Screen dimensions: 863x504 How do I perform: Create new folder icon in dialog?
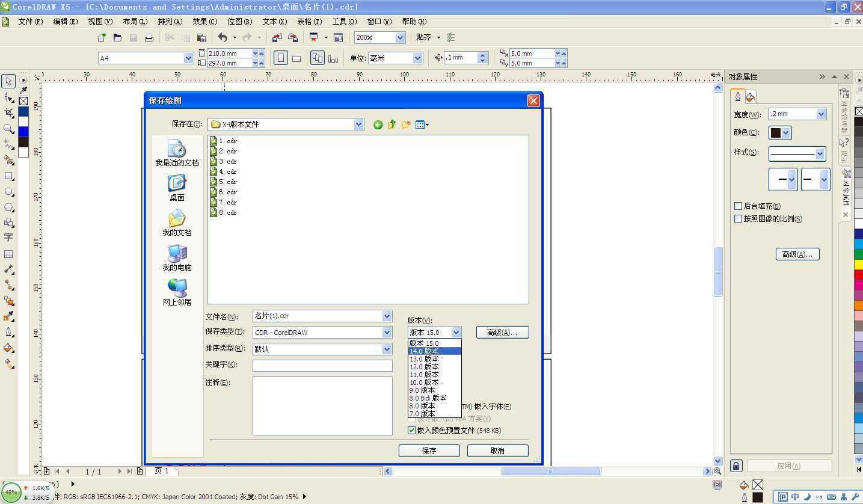[x=406, y=124]
